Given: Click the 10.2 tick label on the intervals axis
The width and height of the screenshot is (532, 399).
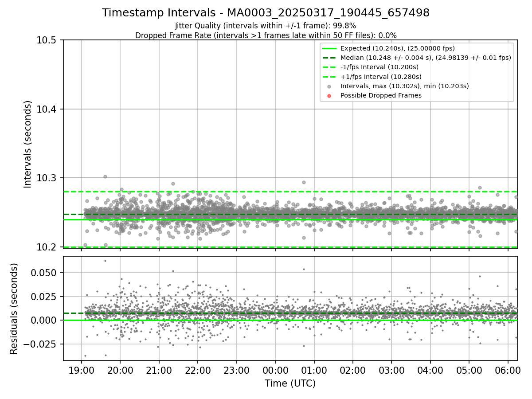Looking at the screenshot, I should (x=47, y=247).
